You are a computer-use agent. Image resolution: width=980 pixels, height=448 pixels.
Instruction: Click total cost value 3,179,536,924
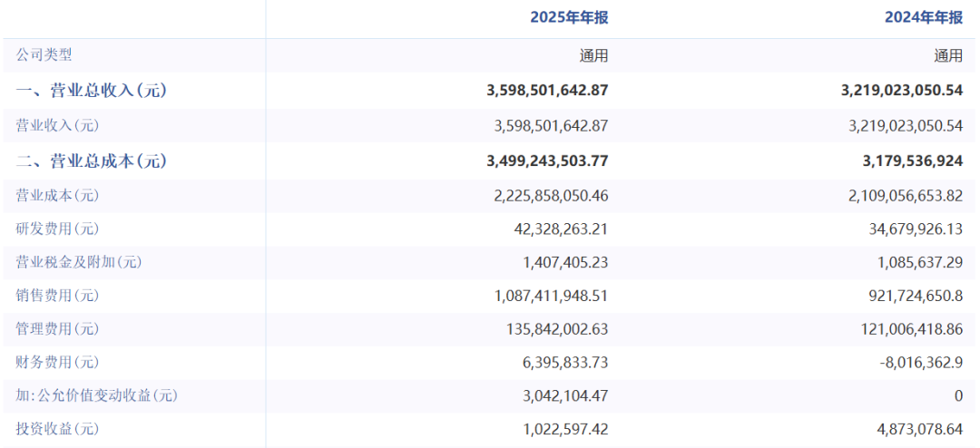point(911,161)
